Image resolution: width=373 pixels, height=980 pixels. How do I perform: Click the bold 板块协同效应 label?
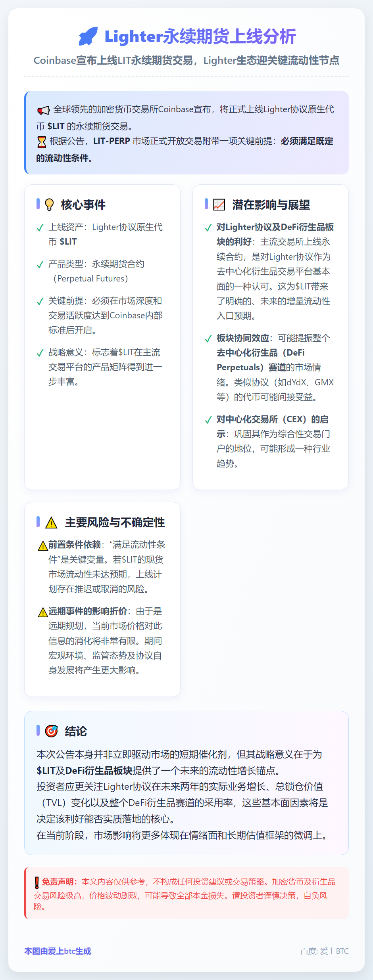point(243,338)
